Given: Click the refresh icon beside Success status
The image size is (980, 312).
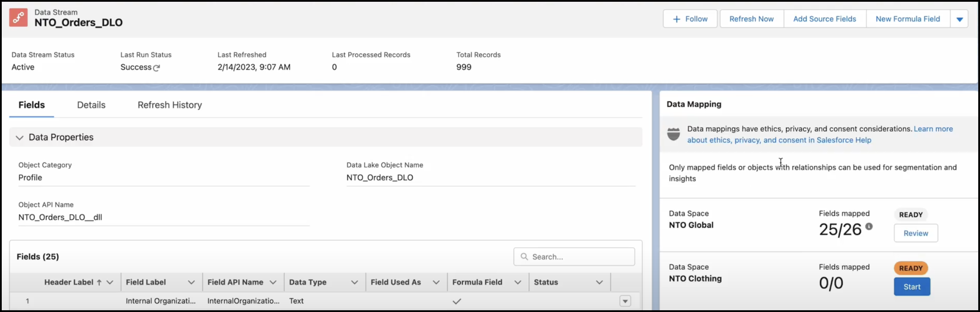Looking at the screenshot, I should pos(157,68).
